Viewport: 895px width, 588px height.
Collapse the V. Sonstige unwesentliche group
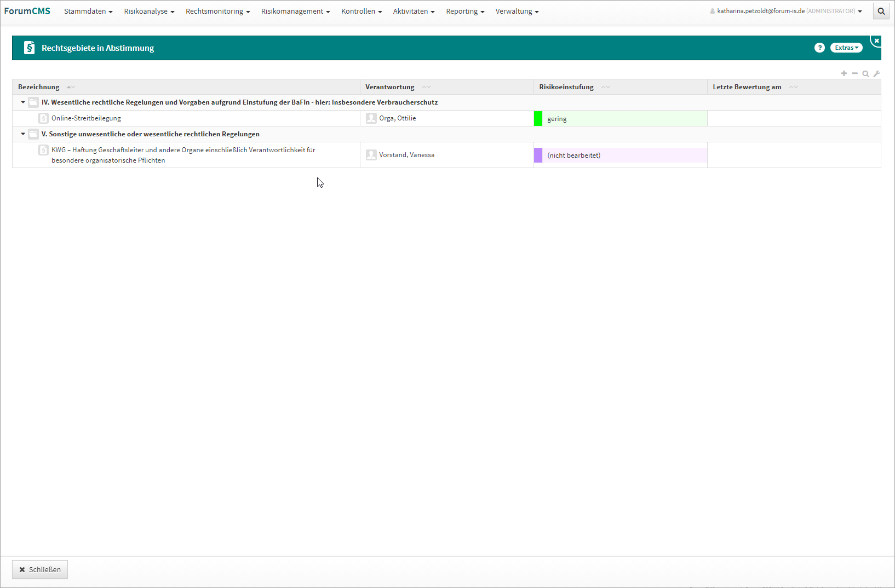pos(23,134)
